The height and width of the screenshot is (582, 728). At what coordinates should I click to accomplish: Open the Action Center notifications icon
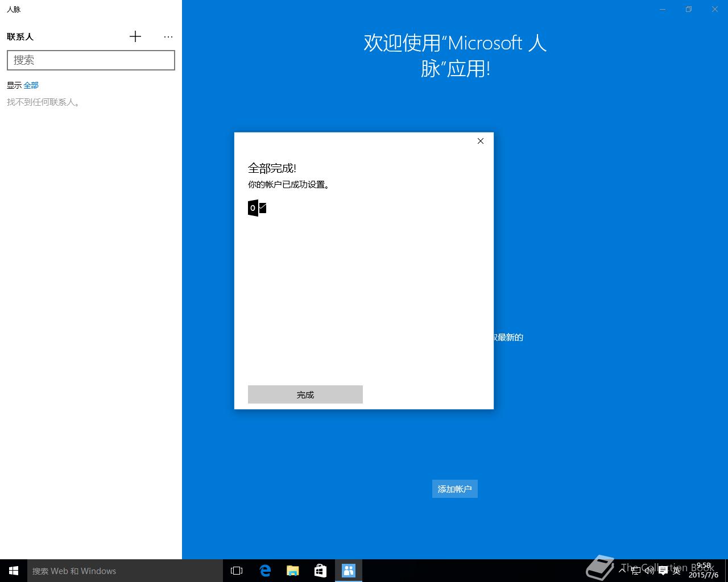coord(663,571)
